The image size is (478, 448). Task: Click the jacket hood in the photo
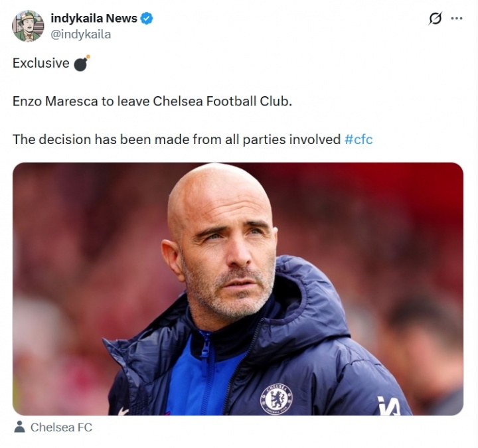tap(312, 292)
